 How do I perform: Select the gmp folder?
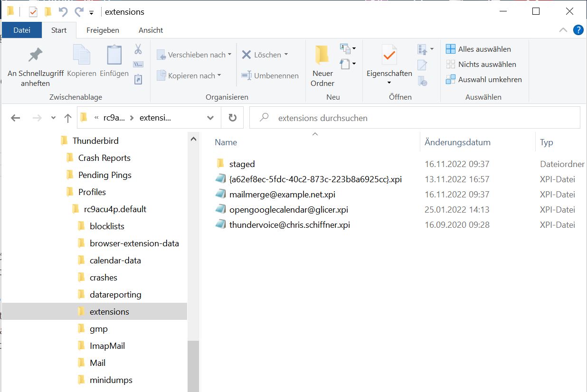point(99,328)
